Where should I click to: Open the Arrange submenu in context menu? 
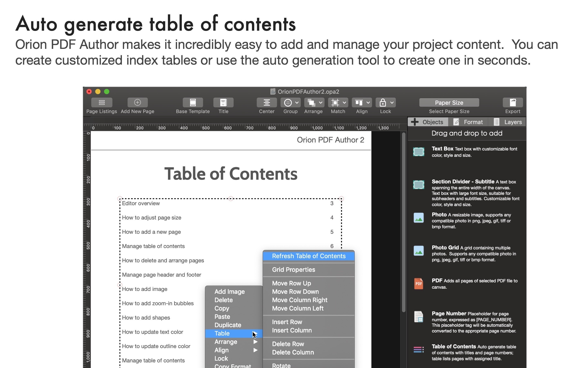tap(234, 342)
